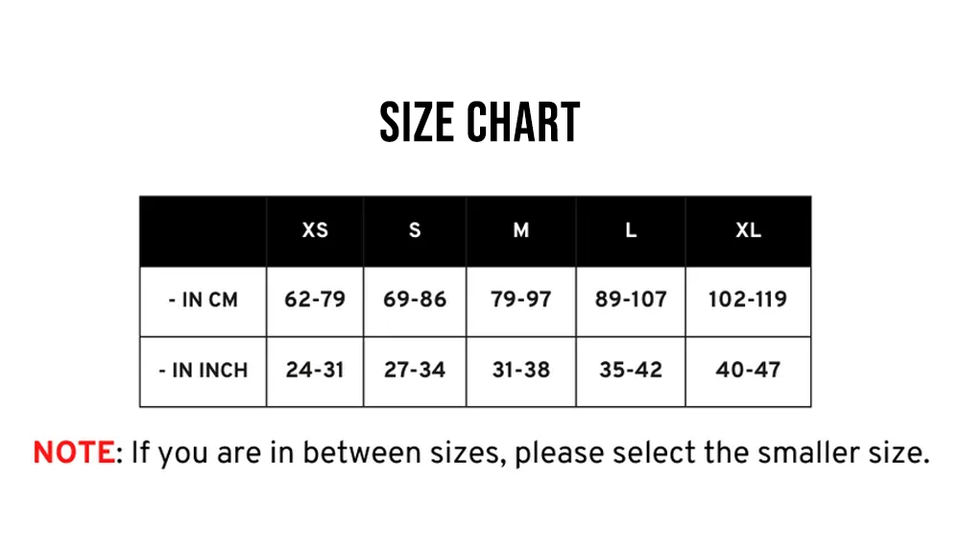Image resolution: width=960 pixels, height=554 pixels.
Task: Click the 102-119 cm cell
Action: point(748,300)
